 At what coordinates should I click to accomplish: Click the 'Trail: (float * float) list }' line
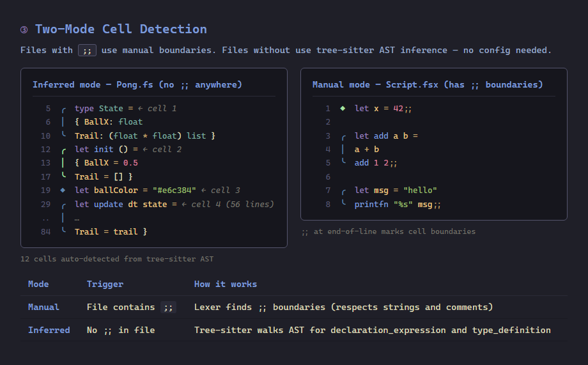click(x=144, y=136)
